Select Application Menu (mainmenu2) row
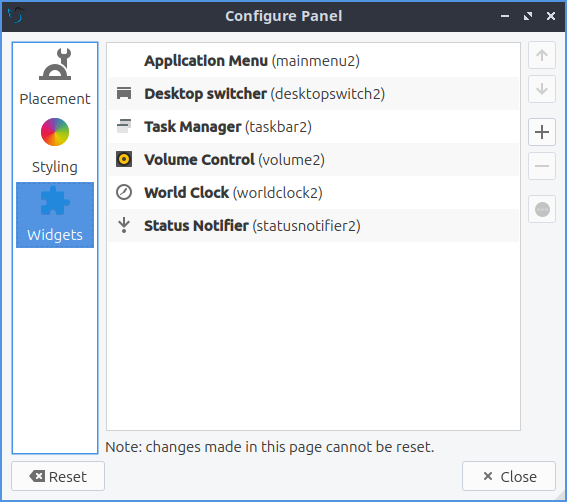The image size is (567, 502). click(x=313, y=60)
